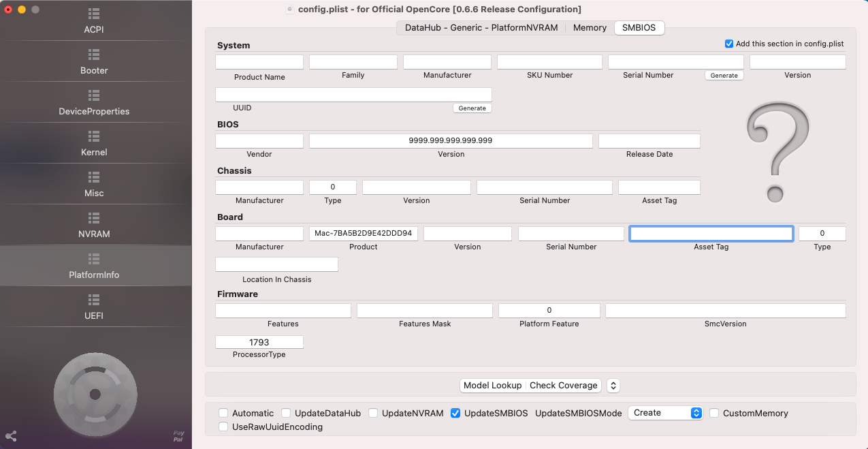Click the Chassis Version field
The width and height of the screenshot is (868, 449).
(x=417, y=187)
